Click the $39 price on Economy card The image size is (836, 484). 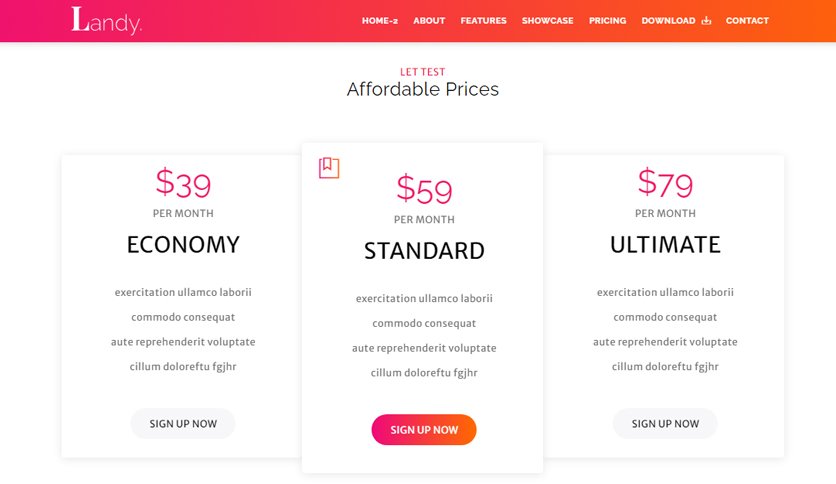183,183
